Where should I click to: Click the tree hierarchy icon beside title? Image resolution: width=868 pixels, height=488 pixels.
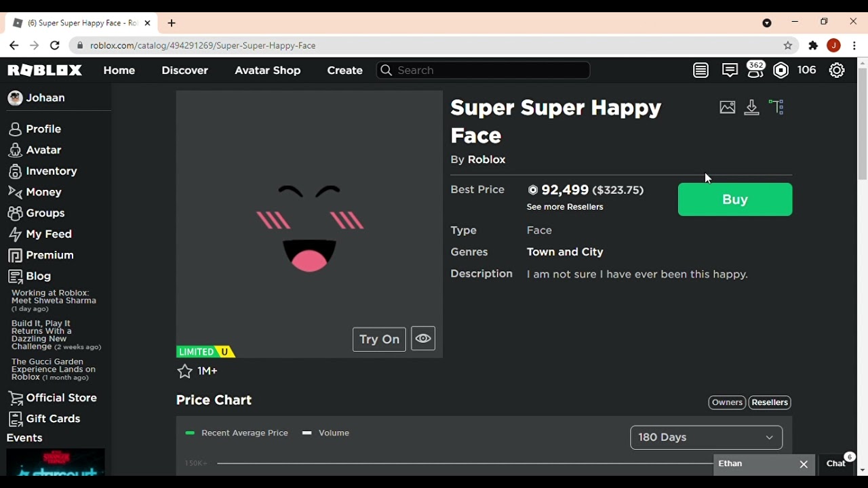click(x=776, y=107)
